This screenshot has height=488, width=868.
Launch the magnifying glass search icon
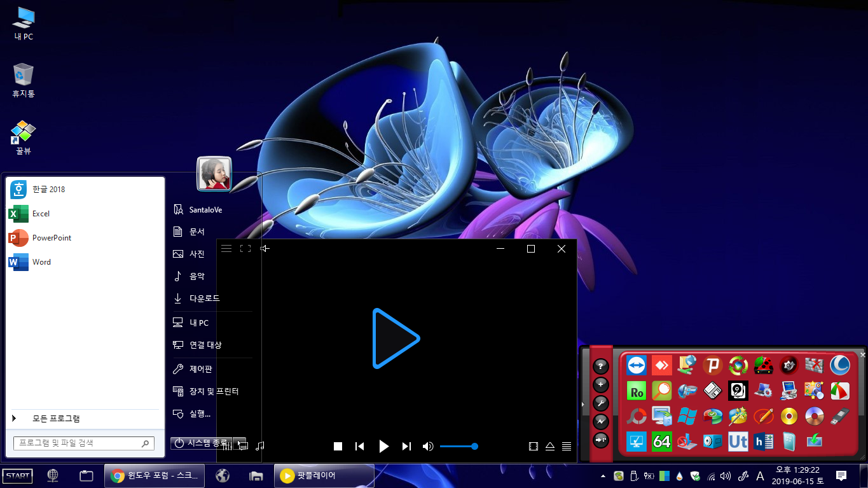point(662,391)
